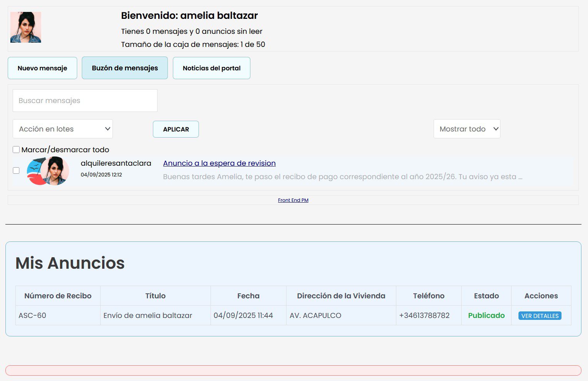Click Amelia's round avatar in message row
This screenshot has height=381, width=588.
pyautogui.click(x=56, y=170)
